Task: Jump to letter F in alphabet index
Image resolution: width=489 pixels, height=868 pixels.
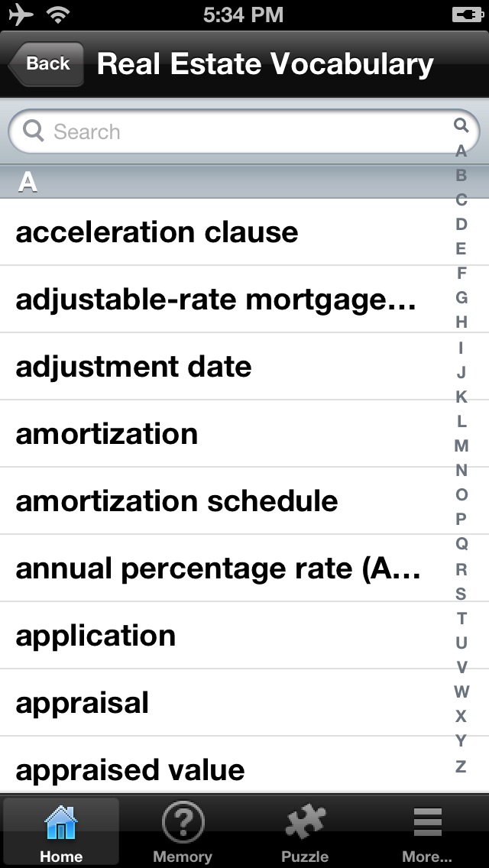Action: (x=461, y=273)
